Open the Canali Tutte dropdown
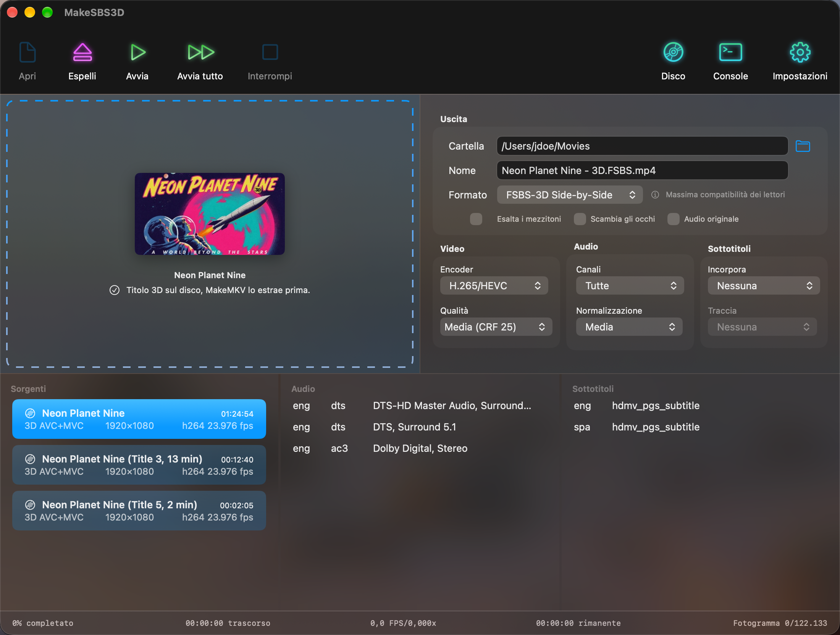 pyautogui.click(x=630, y=286)
